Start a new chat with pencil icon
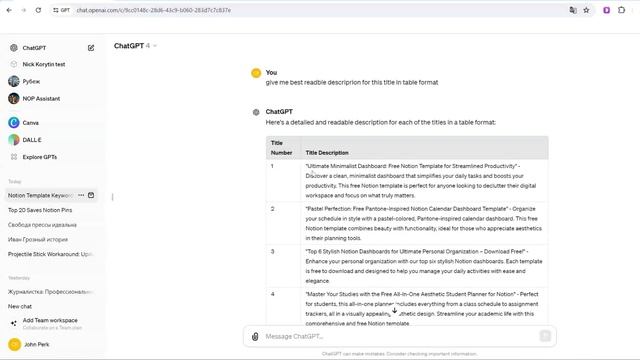The height and width of the screenshot is (360, 640). 91,48
